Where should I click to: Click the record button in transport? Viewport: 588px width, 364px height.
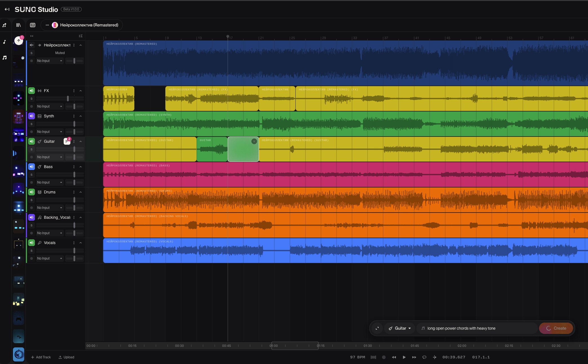384,357
